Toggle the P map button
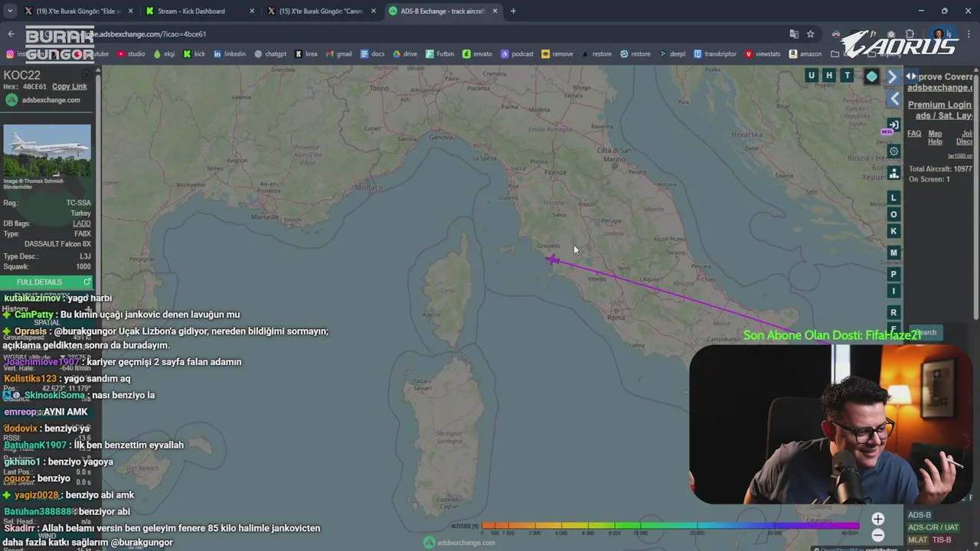 pyautogui.click(x=893, y=274)
